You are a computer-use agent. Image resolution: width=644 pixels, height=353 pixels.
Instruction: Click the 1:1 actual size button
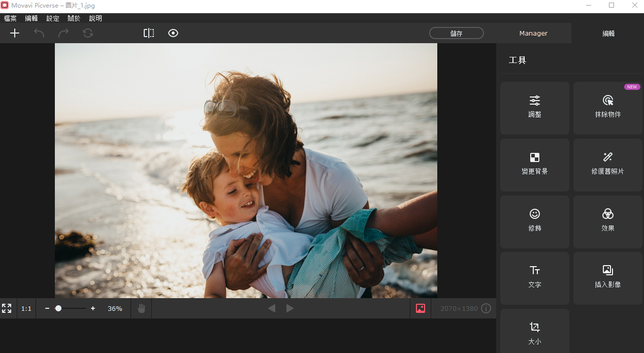(x=26, y=308)
